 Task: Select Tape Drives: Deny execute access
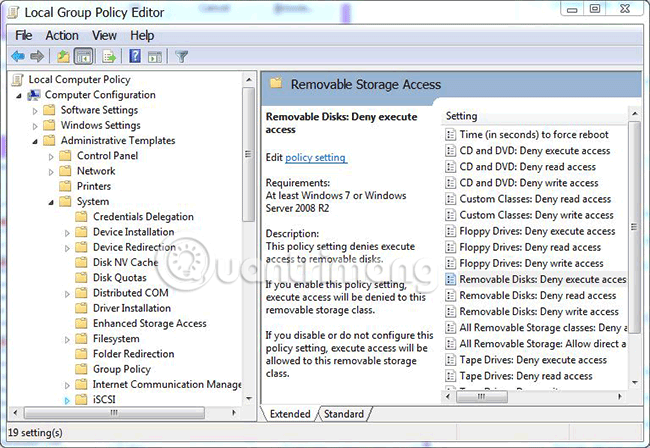[533, 360]
